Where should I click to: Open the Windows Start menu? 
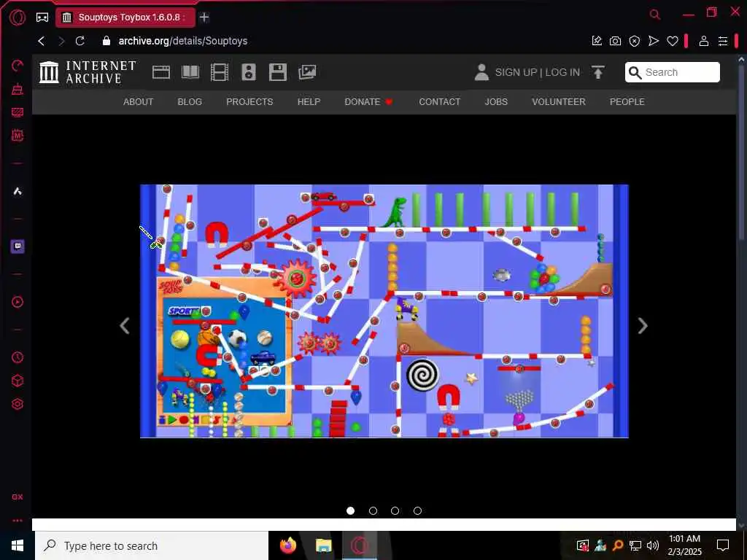click(18, 545)
